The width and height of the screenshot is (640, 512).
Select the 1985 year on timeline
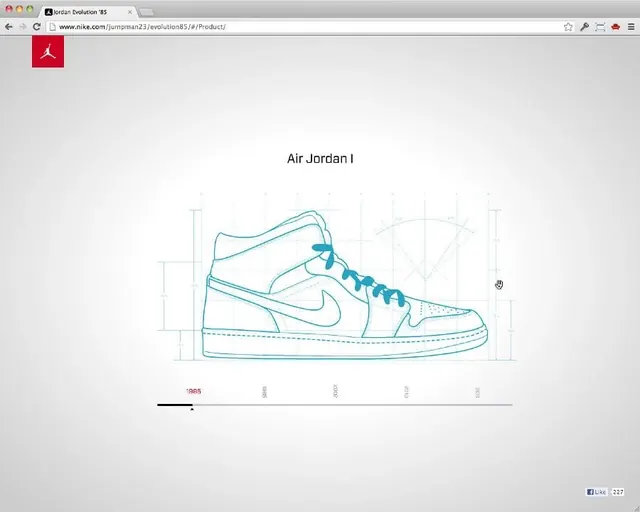(x=193, y=391)
